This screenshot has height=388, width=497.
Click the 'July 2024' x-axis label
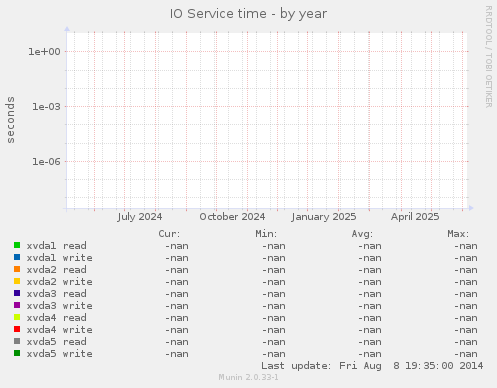tap(140, 217)
